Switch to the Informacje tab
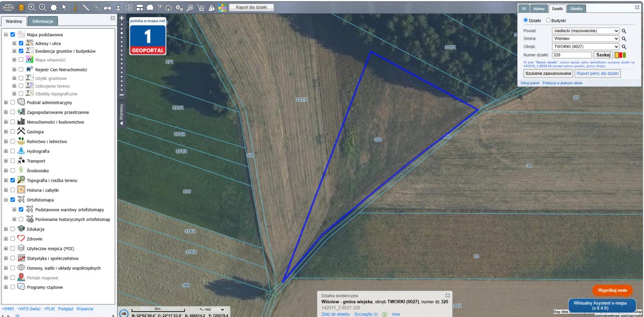The height and width of the screenshot is (317, 644). (43, 22)
